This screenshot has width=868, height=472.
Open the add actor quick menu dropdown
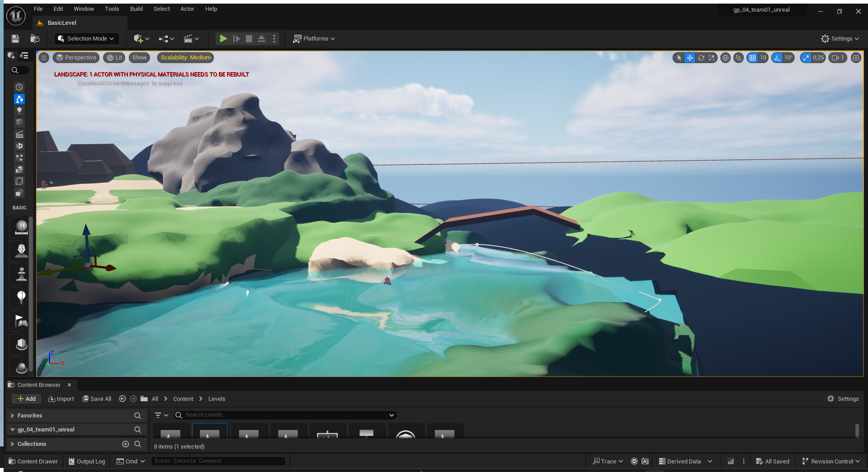[141, 39]
